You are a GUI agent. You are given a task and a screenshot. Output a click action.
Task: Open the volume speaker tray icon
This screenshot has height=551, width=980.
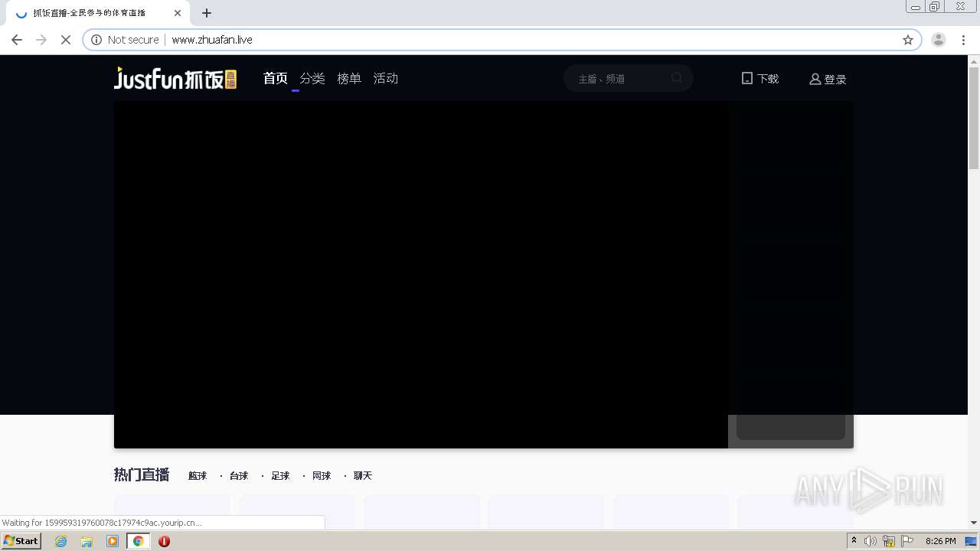871,541
